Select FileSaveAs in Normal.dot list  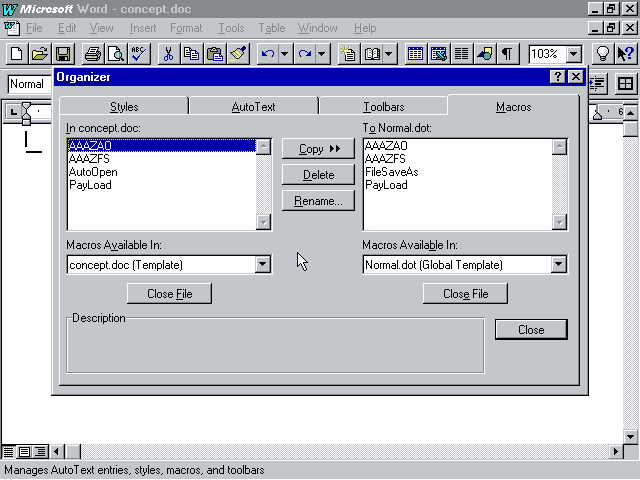458,172
